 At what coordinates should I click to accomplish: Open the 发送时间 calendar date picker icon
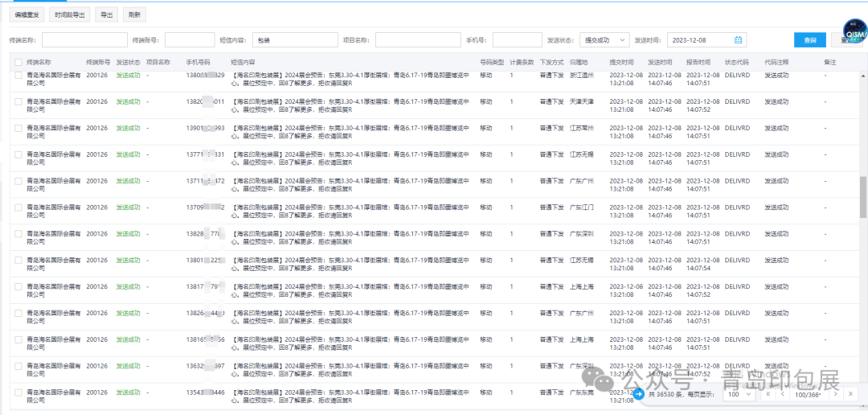pos(738,40)
